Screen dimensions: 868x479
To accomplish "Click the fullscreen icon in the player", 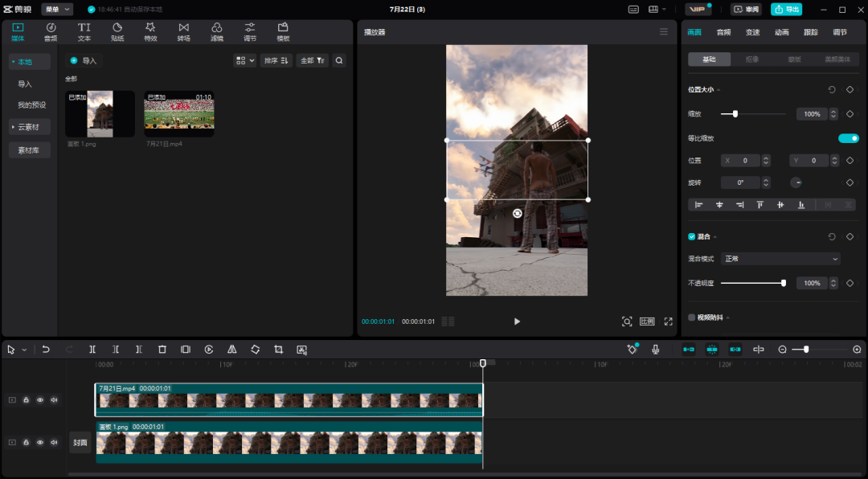I will tap(668, 321).
